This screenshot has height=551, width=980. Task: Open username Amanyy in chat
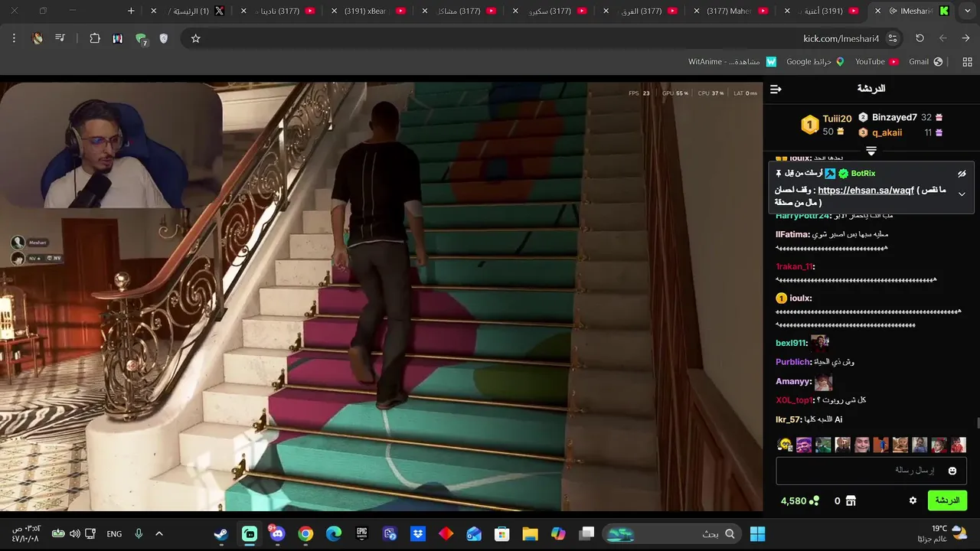tap(793, 381)
